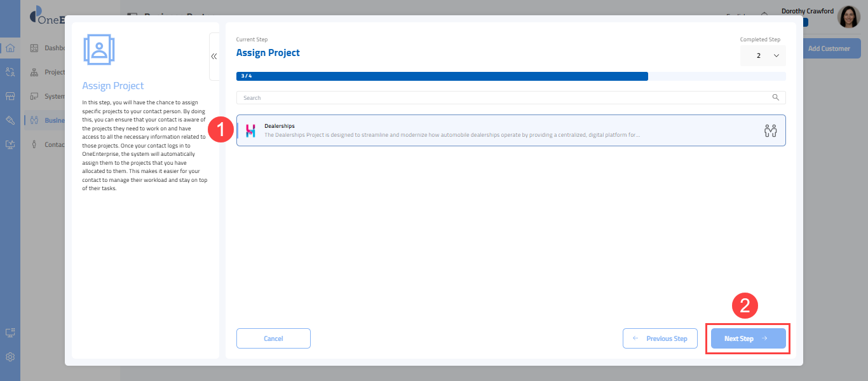
Task: Click the user-scan icon in left rail
Action: [10, 72]
